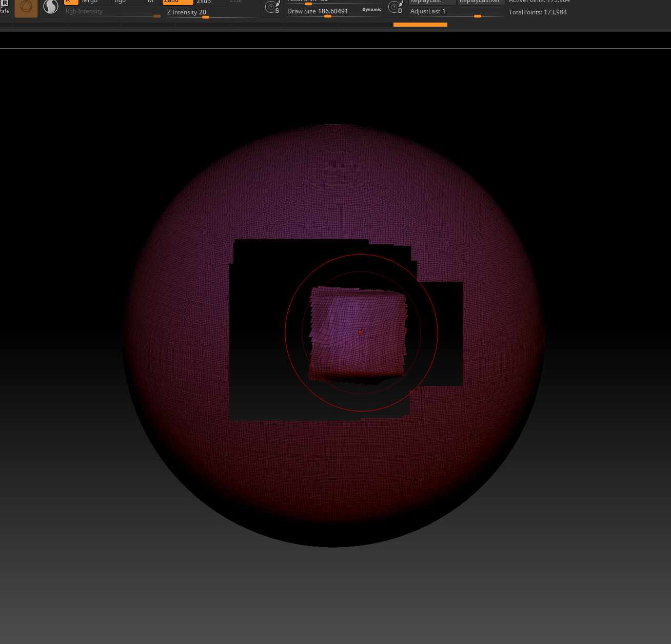Click the Rotate mode icon
Image resolution: width=671 pixels, height=644 pixels.
(x=5, y=7)
